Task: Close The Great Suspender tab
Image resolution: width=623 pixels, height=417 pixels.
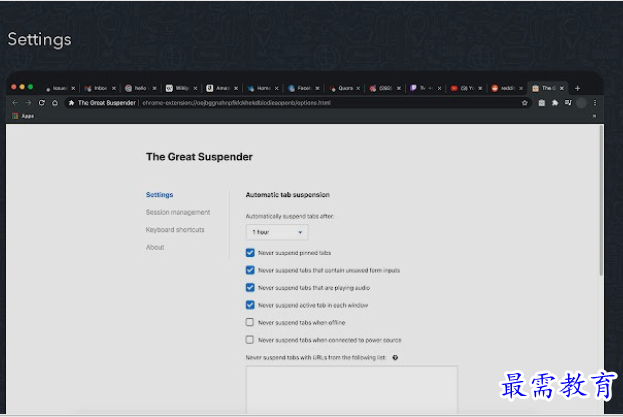Action: tap(561, 88)
